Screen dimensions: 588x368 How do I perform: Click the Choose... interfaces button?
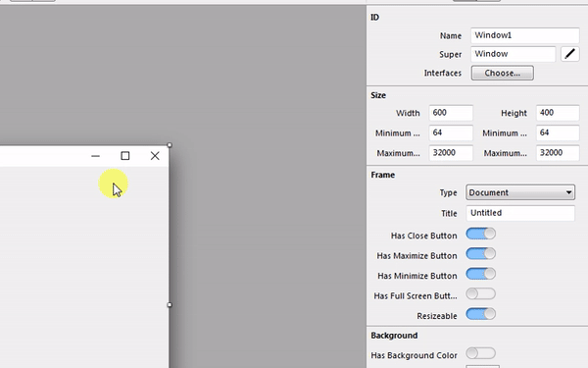point(502,73)
